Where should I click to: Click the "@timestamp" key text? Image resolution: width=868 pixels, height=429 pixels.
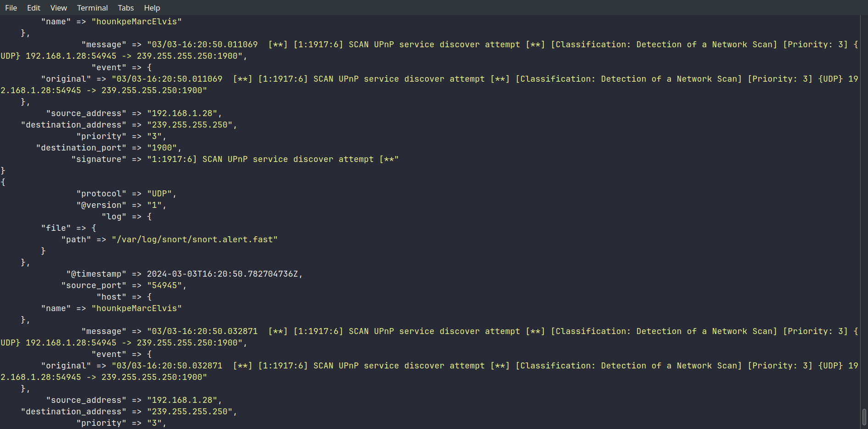[x=96, y=274]
